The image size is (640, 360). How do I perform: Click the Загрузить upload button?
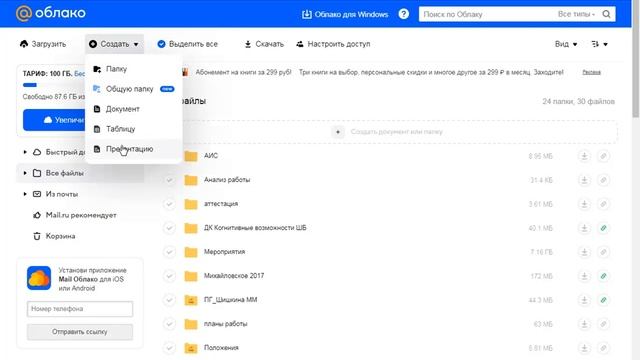(x=43, y=44)
